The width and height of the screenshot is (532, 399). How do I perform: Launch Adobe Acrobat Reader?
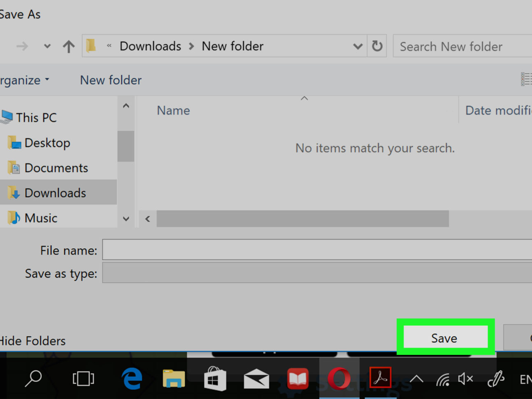(x=380, y=378)
